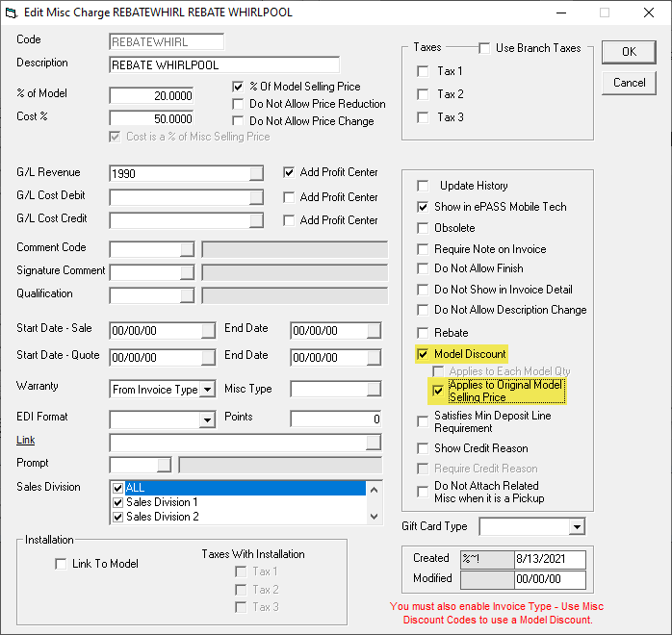Enable Show Credit Reason checkbox
Viewport: 672px width, 635px height.
pos(423,448)
